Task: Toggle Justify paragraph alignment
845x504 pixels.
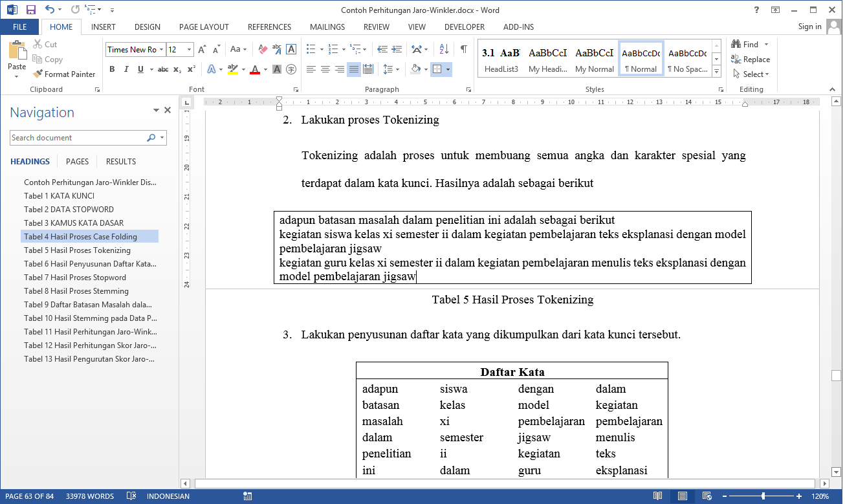Action: tap(353, 69)
